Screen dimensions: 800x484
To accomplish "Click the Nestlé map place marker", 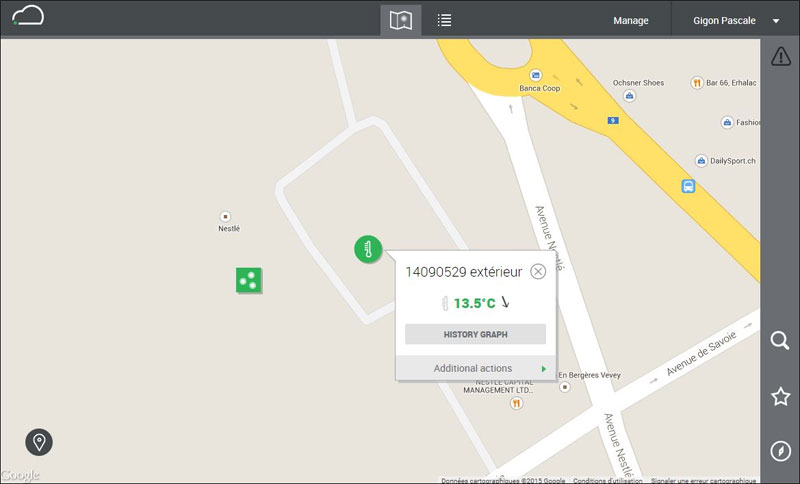I will coord(225,216).
